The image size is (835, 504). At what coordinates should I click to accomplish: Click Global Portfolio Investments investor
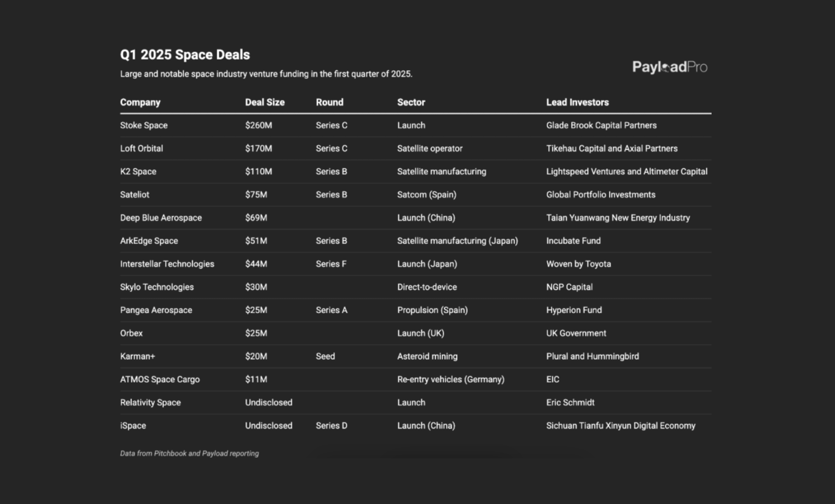tap(601, 195)
